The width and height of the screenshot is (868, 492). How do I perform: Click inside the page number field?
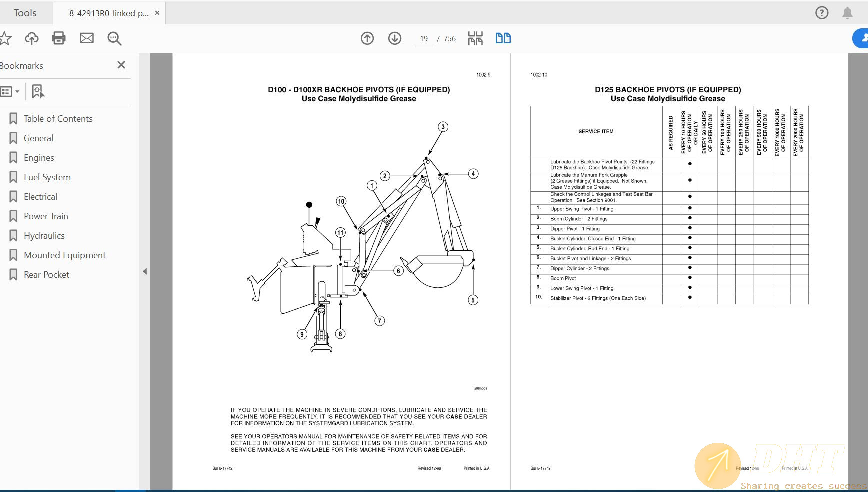(x=423, y=38)
